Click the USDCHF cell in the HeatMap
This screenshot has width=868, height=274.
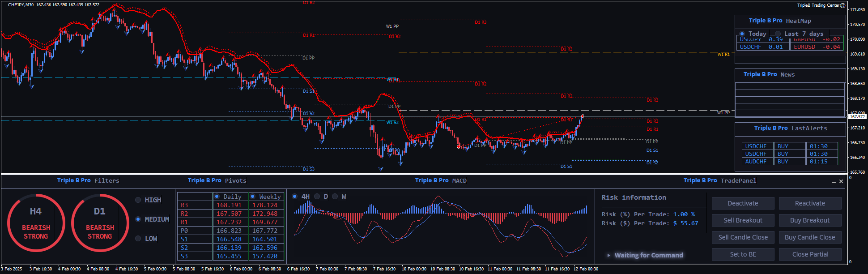pos(750,47)
